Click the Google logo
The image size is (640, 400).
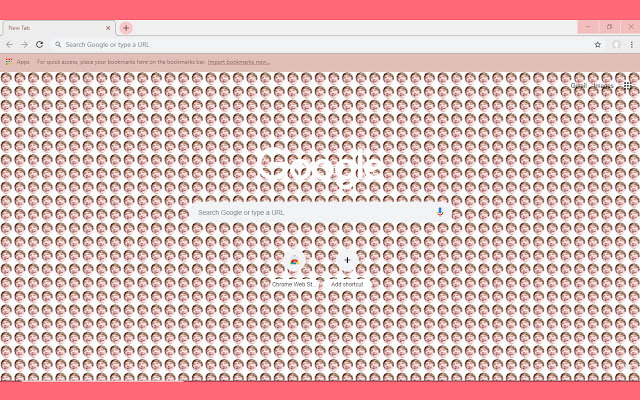click(320, 167)
